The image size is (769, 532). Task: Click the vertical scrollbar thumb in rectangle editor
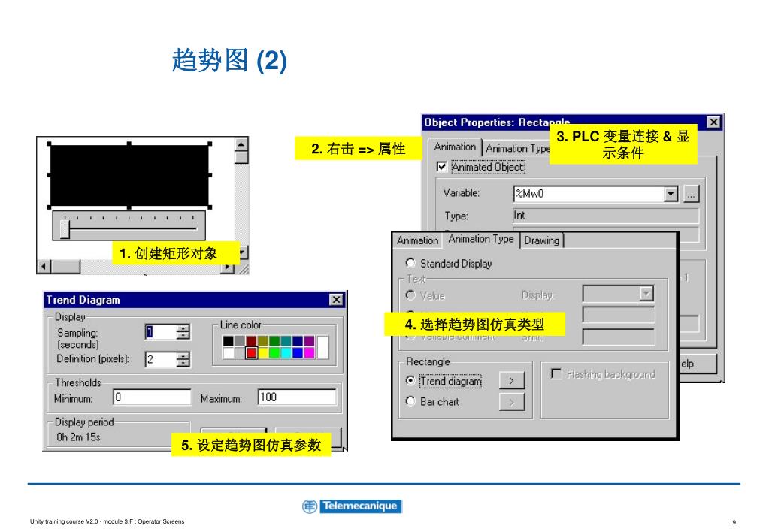(241, 157)
